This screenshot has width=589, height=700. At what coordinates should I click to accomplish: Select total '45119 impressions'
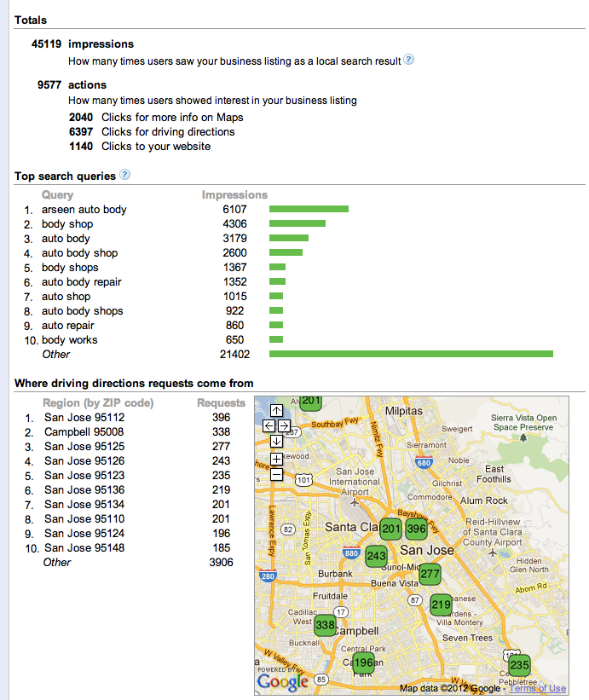tap(83, 43)
